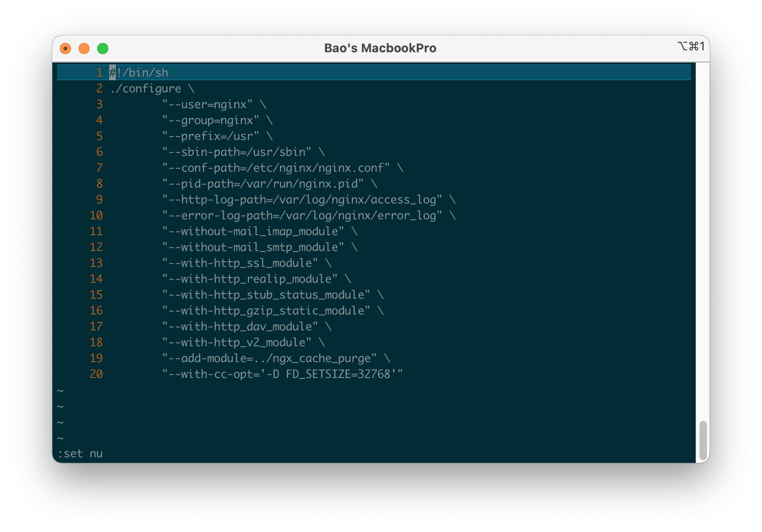Click the red close window button
Viewport: 762px width, 532px height.
(65, 49)
